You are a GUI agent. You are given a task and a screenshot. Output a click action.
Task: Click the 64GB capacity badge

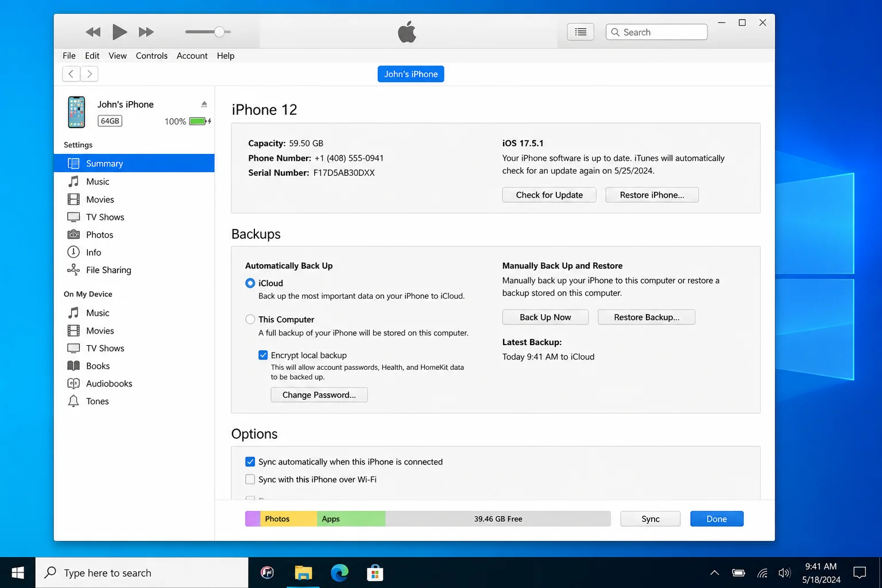(110, 121)
